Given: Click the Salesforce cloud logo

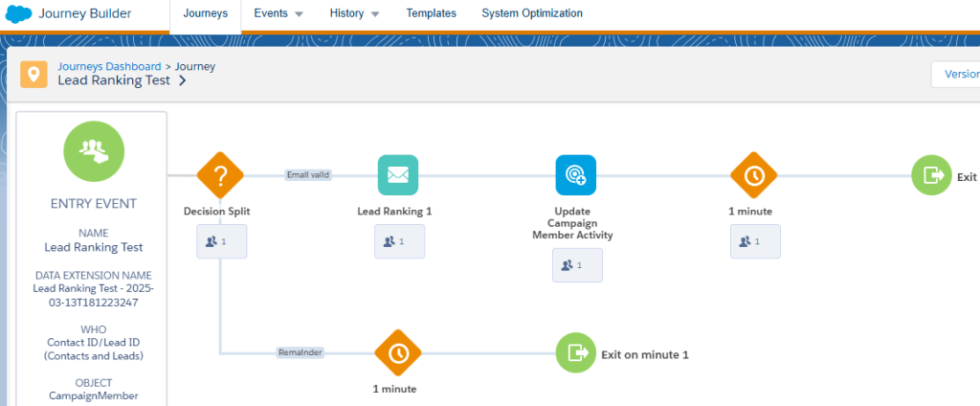Looking at the screenshot, I should click(18, 14).
